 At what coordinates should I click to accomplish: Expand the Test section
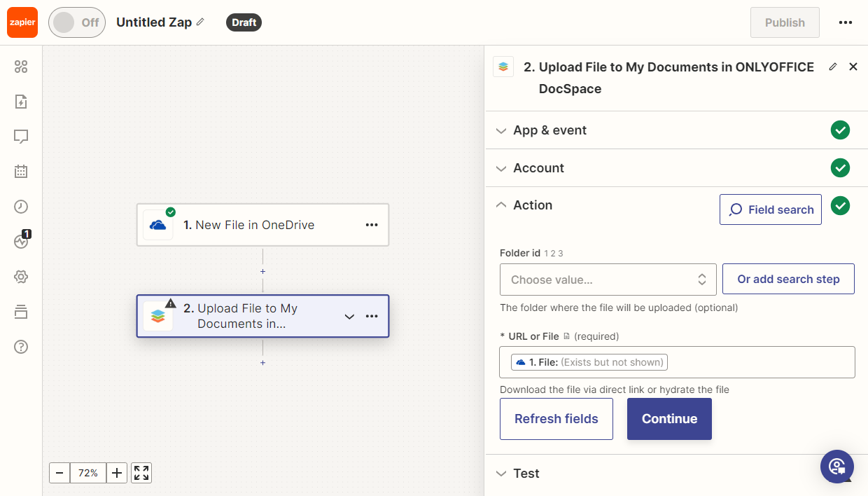click(526, 474)
